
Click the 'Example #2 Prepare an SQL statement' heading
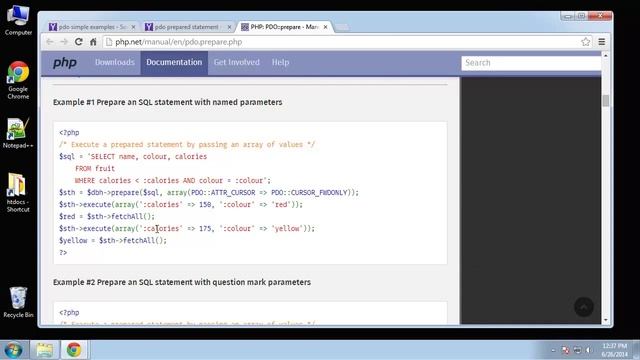(x=182, y=282)
